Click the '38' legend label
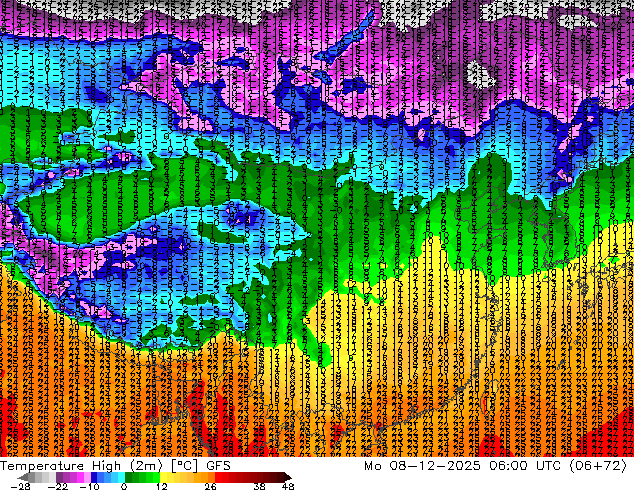This screenshot has height=490, width=634. [259, 486]
